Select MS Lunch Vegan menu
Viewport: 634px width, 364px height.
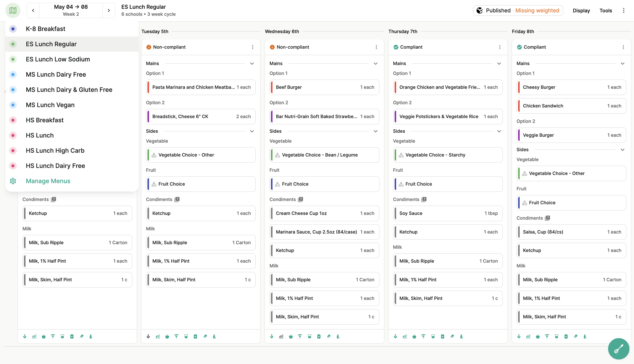click(x=72, y=105)
